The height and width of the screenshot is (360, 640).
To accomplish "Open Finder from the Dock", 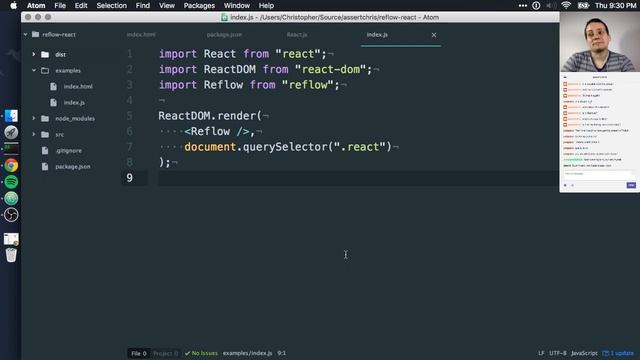I will tap(11, 116).
